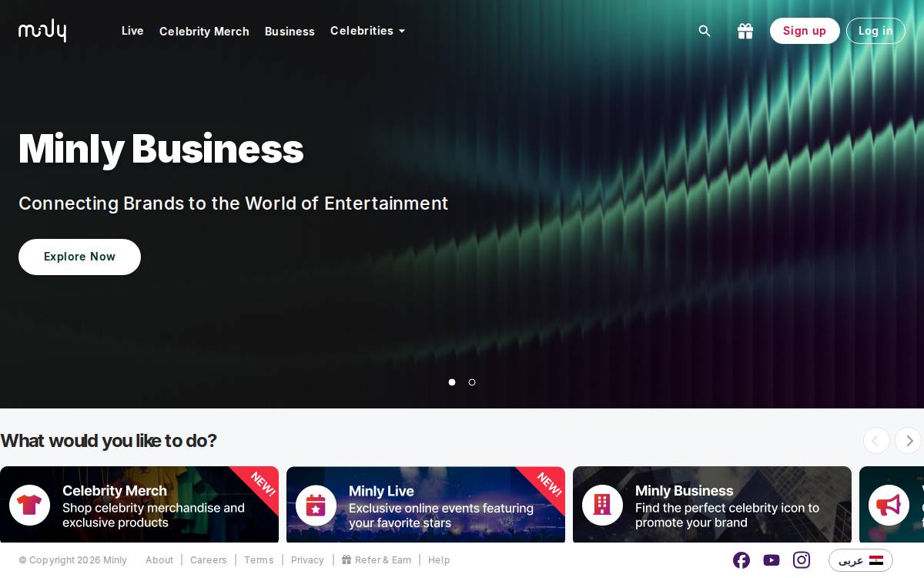Click the Minly Live calendar icon
Viewport: 924px width, 578px height.
coord(316,506)
